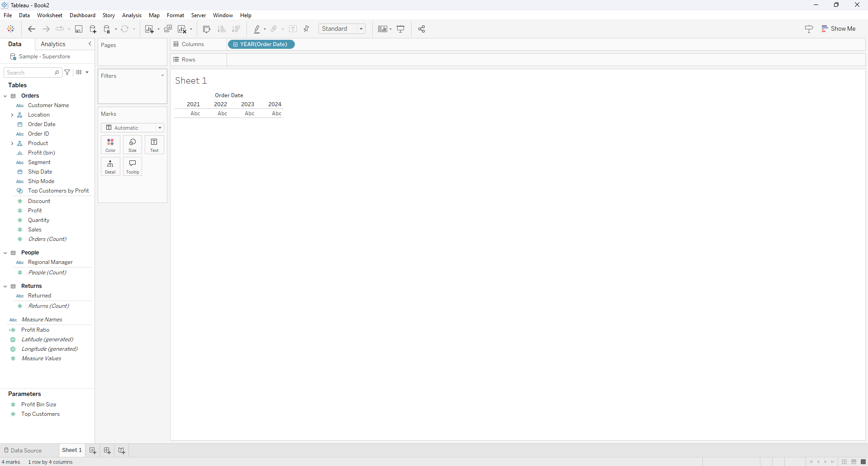Click the Pause Auto Updates icon
868x466 pixels.
107,29
